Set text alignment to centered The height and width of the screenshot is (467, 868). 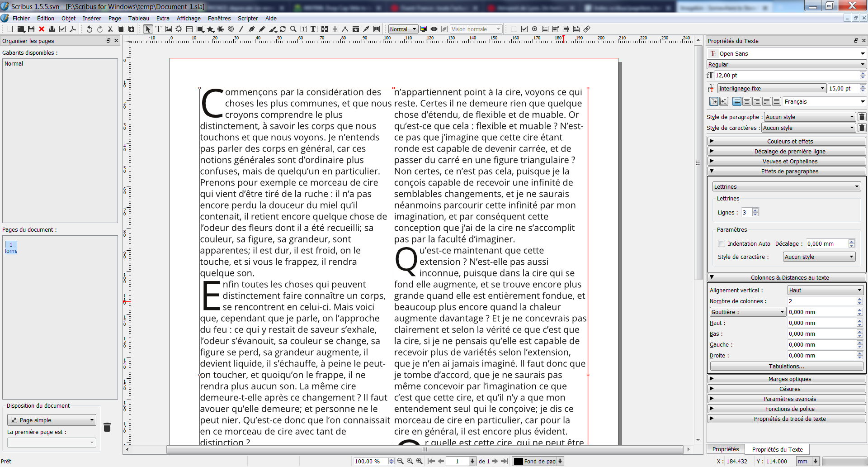(x=747, y=101)
